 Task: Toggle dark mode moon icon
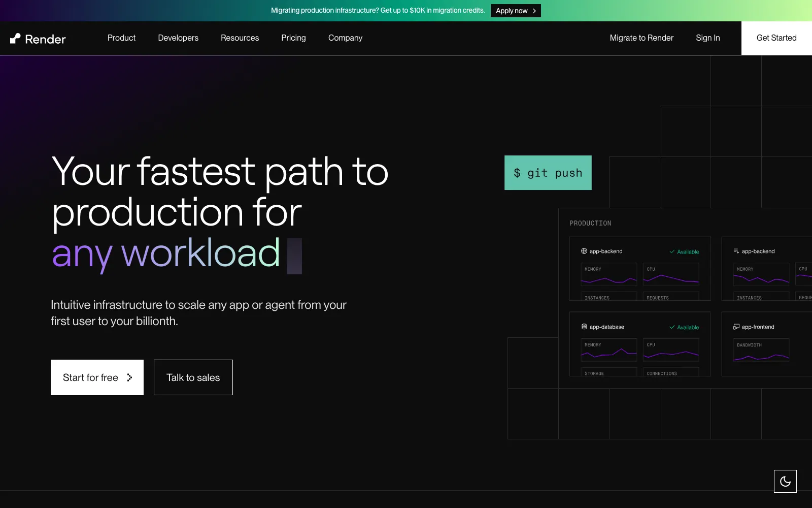[785, 481]
